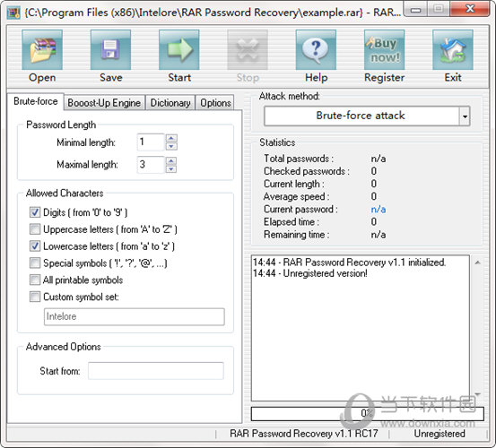Click the log scrollbar down arrow
Screen dimensions: 496x448
tap(478, 394)
